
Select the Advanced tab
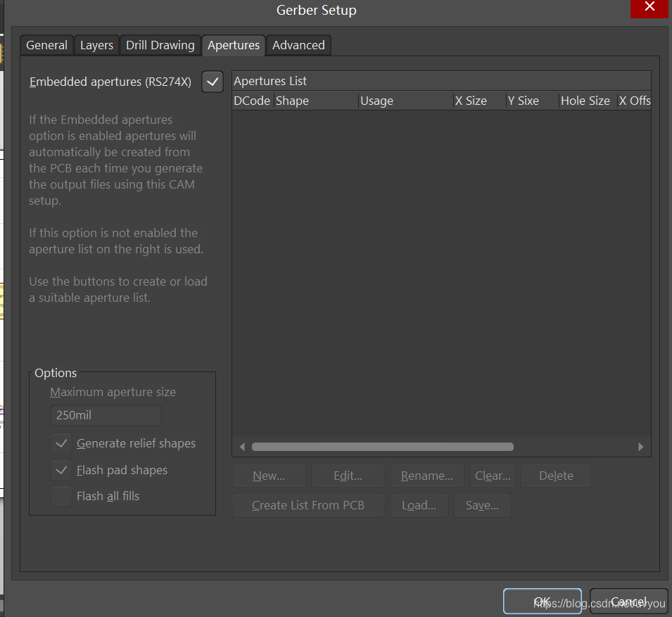pos(298,45)
